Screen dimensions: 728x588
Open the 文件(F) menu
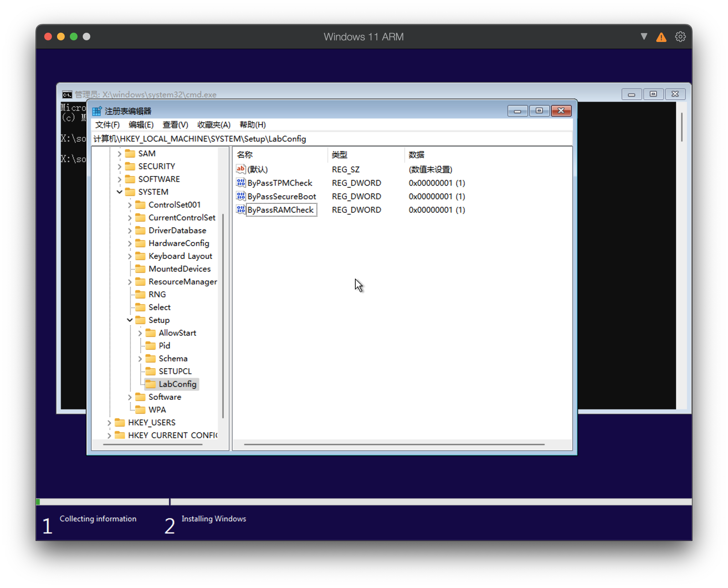pyautogui.click(x=107, y=125)
